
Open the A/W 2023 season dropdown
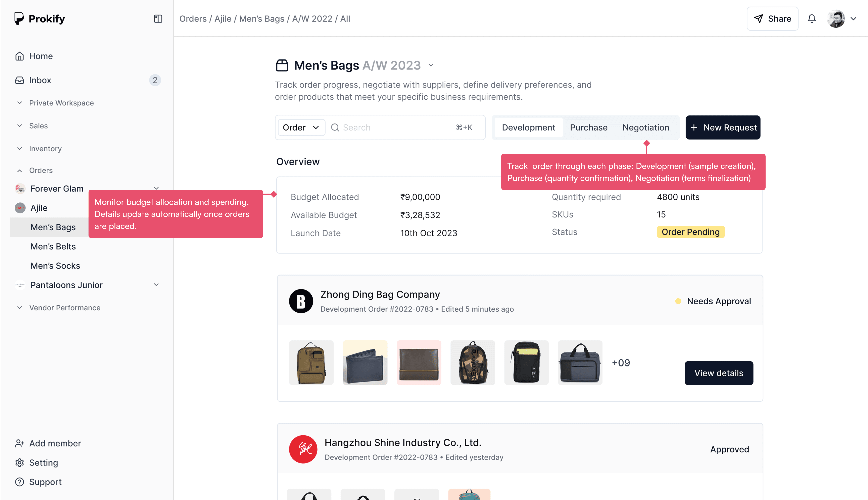[x=431, y=65]
